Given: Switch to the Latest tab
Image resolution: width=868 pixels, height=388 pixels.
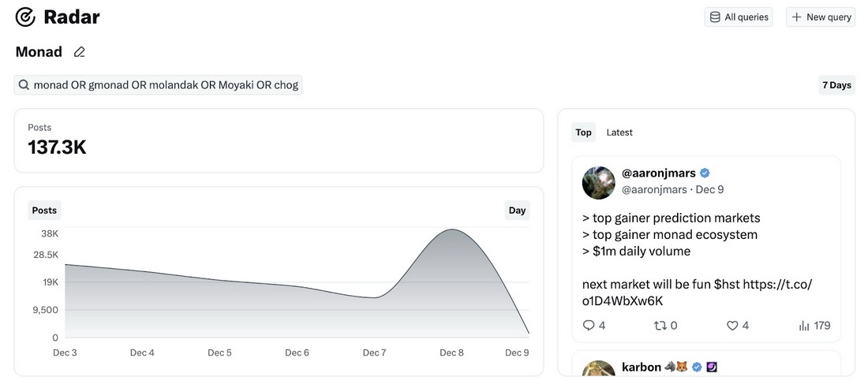Looking at the screenshot, I should point(619,132).
